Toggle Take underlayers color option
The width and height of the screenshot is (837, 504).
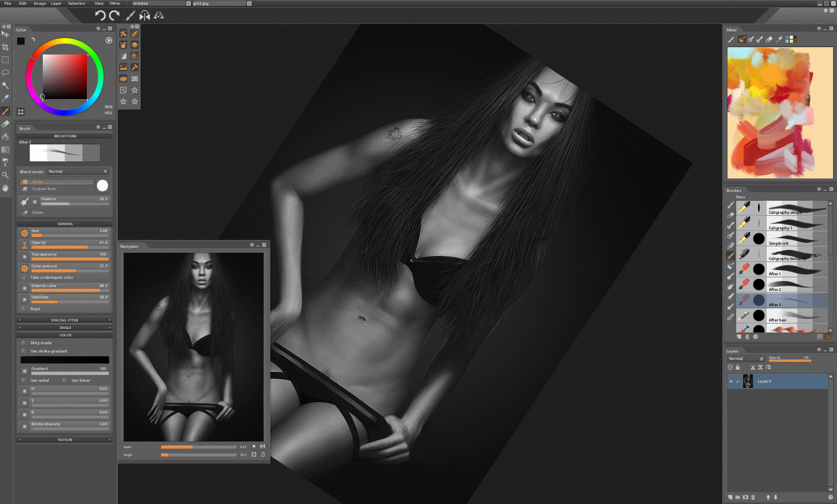click(x=24, y=278)
